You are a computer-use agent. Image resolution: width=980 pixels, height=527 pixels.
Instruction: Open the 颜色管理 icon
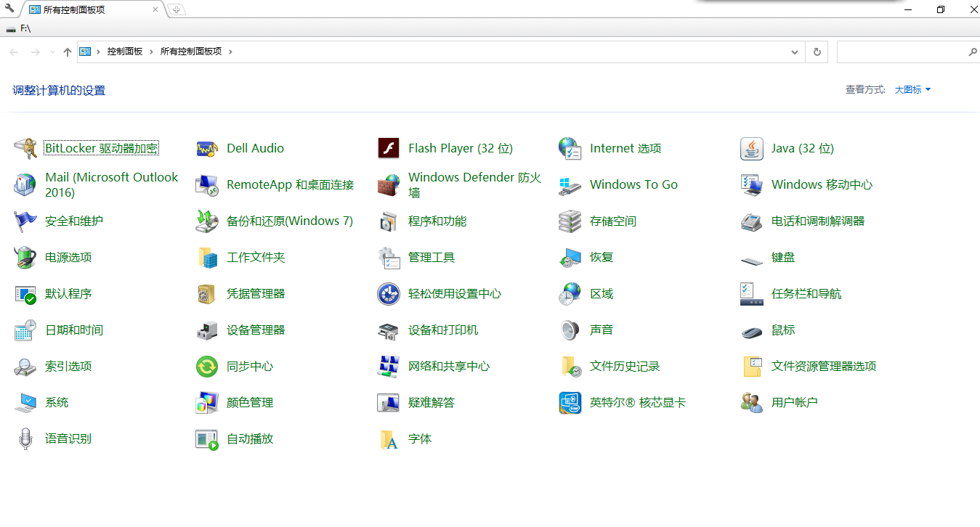[x=207, y=403]
